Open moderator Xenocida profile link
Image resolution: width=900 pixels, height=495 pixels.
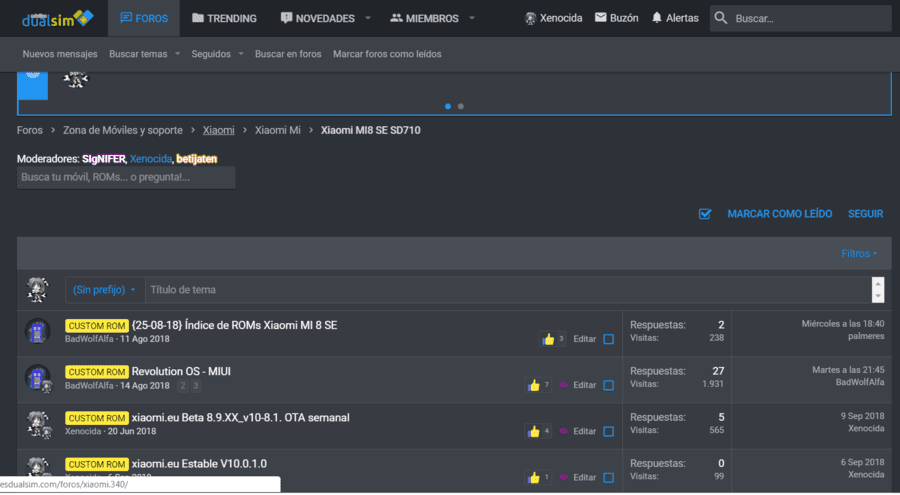coord(150,159)
